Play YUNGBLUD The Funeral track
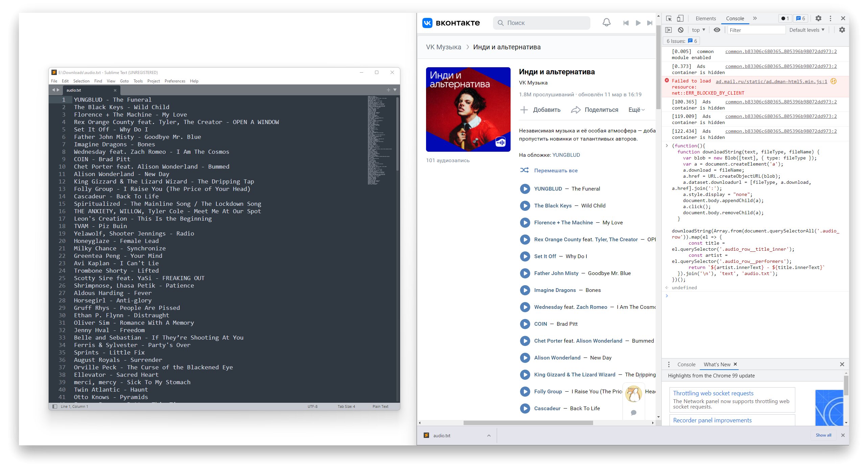Screen dimensions: 868x470 [x=525, y=189]
